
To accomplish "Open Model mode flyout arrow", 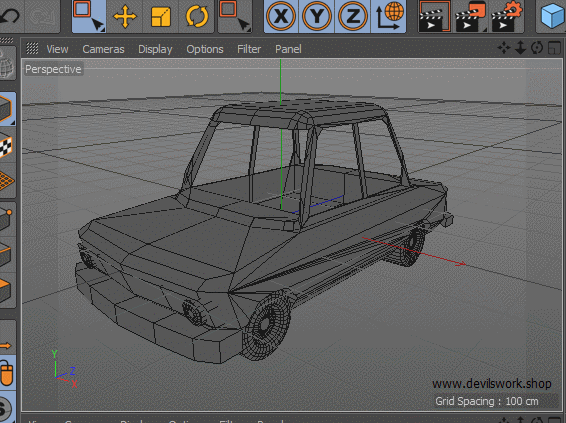I will [13, 123].
